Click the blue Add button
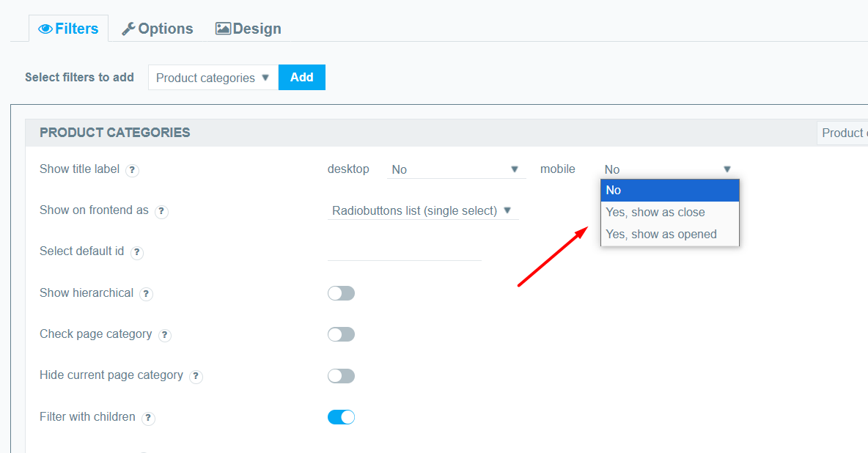868x453 pixels. point(302,78)
